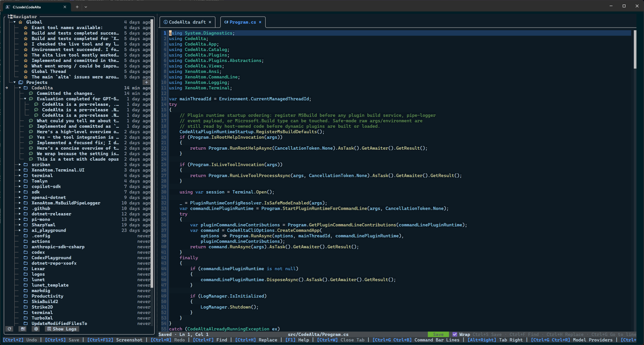Switch to the CodeAlta draft tab
644x345 pixels.
point(187,22)
